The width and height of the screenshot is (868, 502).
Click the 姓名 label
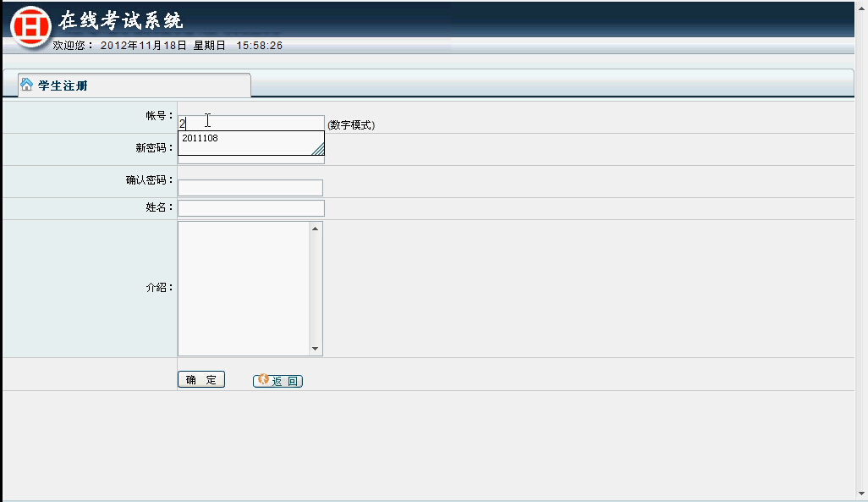[x=159, y=207]
